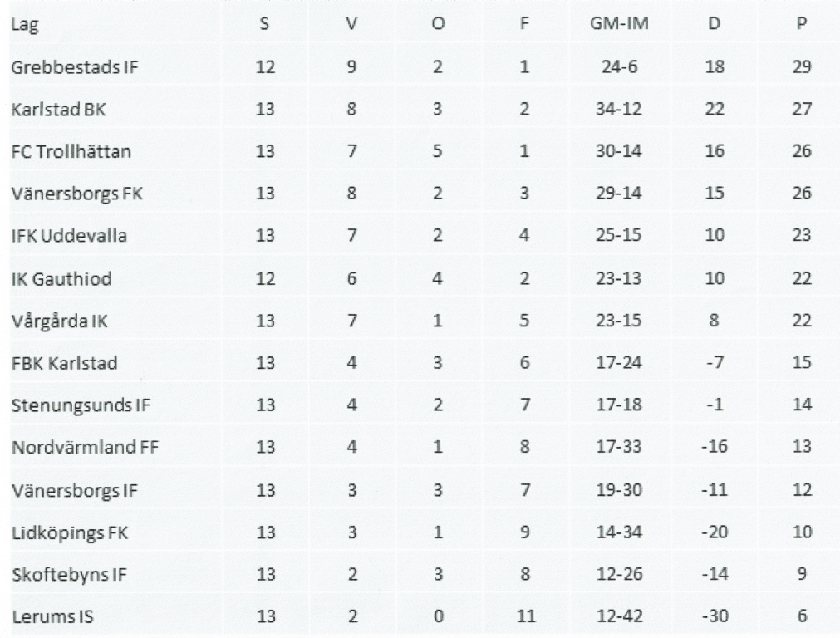Click the Lag column header
840x638 pixels.
(25, 25)
